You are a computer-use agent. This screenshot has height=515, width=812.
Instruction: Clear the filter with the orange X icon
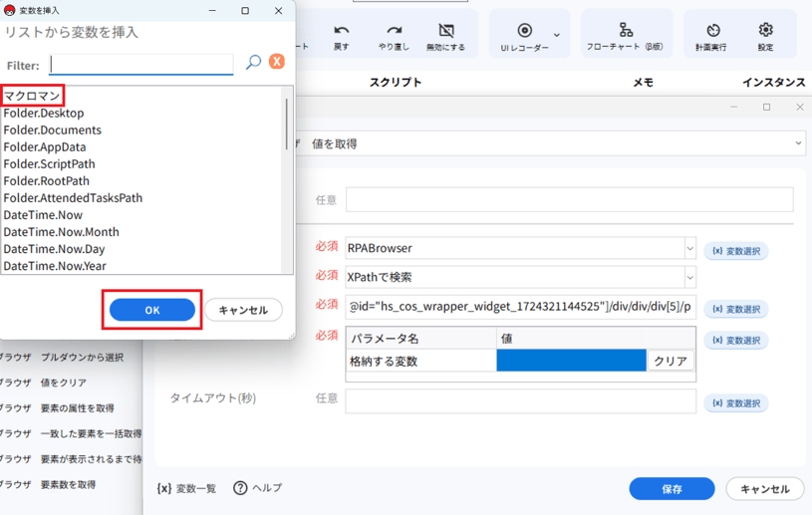coord(277,62)
